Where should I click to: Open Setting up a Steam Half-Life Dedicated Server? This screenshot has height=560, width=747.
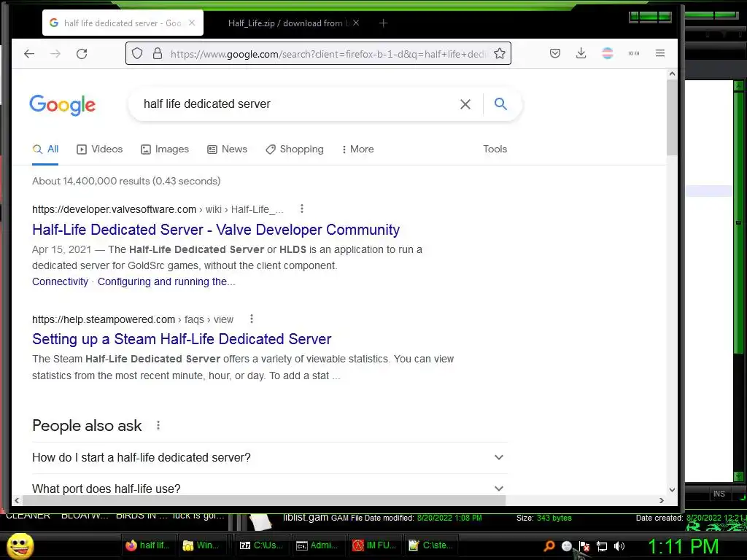click(x=182, y=339)
